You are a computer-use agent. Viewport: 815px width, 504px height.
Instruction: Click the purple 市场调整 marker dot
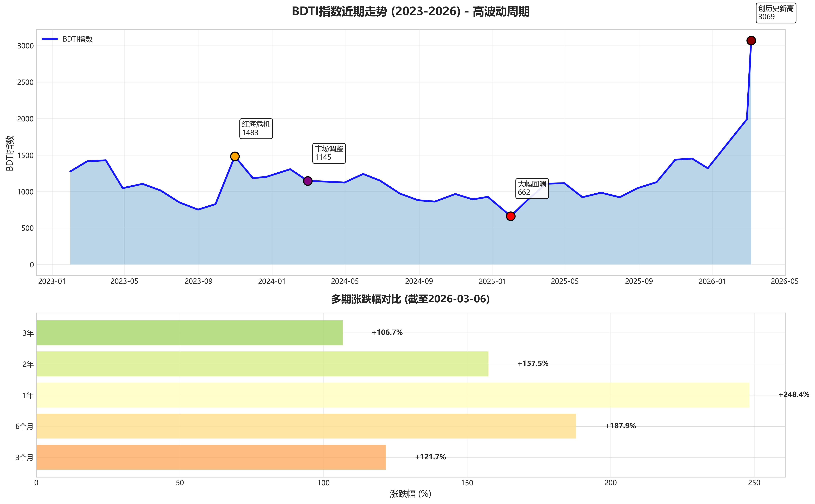(x=307, y=181)
